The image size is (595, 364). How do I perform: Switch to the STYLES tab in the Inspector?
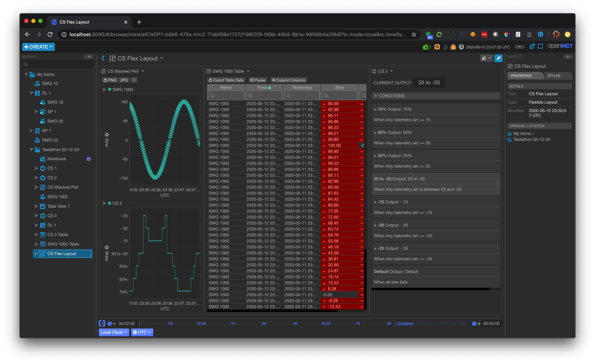(x=554, y=76)
